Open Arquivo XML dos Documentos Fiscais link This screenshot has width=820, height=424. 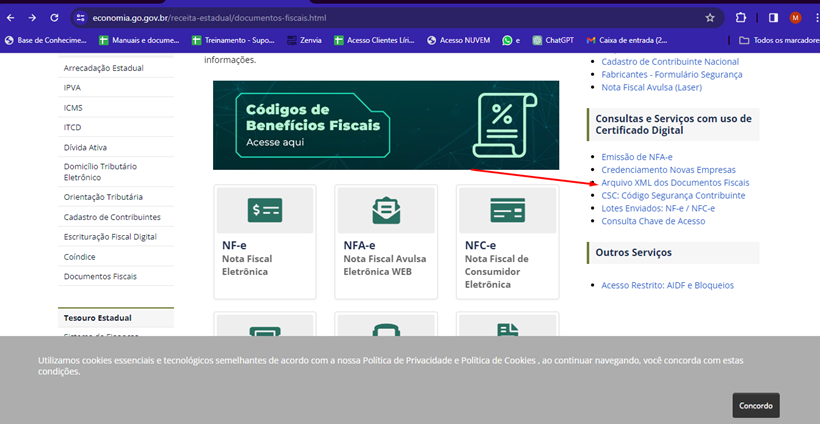point(675,183)
